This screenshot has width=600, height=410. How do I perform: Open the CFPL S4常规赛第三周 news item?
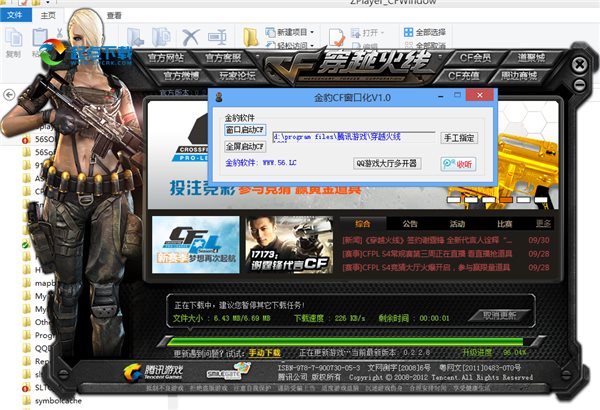point(446,254)
